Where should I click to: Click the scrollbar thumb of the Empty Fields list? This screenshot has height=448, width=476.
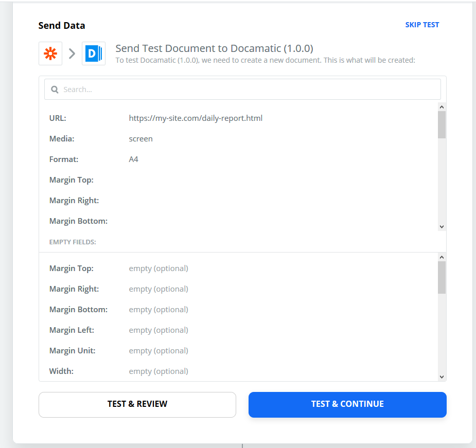tap(442, 277)
